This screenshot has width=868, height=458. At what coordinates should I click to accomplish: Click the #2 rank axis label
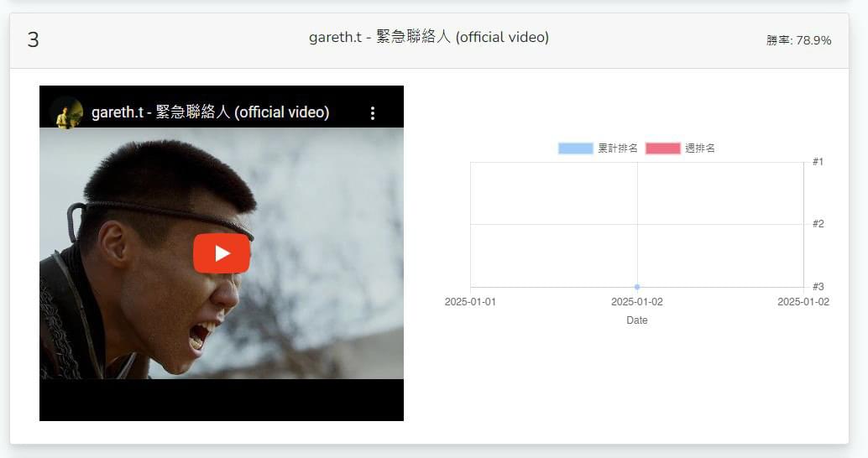(818, 223)
